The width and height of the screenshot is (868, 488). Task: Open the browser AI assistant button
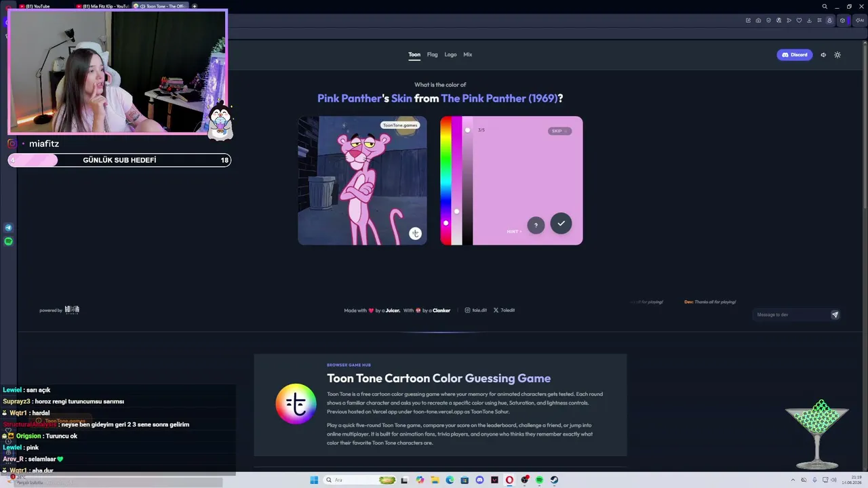pyautogui.click(x=860, y=20)
